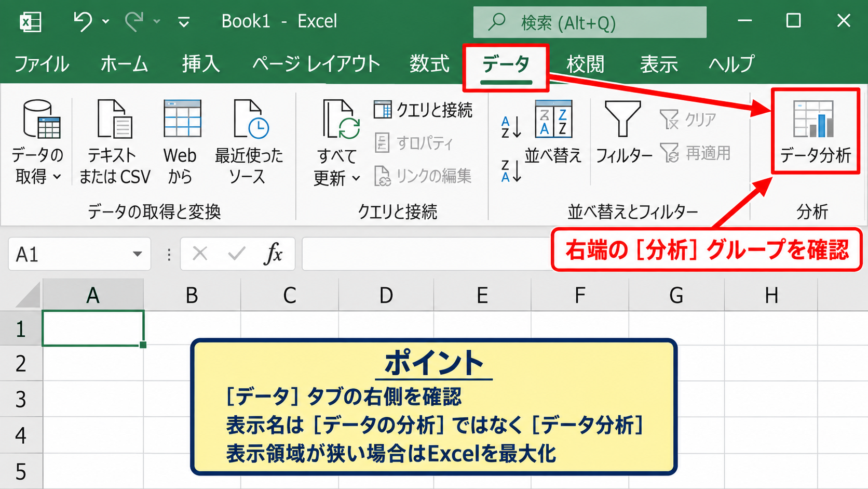Open the redo history dropdown arrow
Image resolution: width=868 pixels, height=489 pixels.
coord(157,22)
